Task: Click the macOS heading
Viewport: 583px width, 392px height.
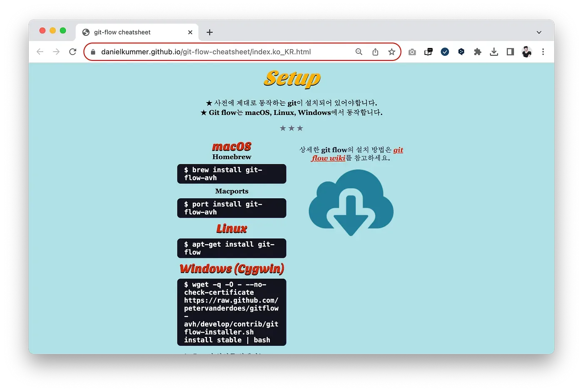Action: click(232, 147)
